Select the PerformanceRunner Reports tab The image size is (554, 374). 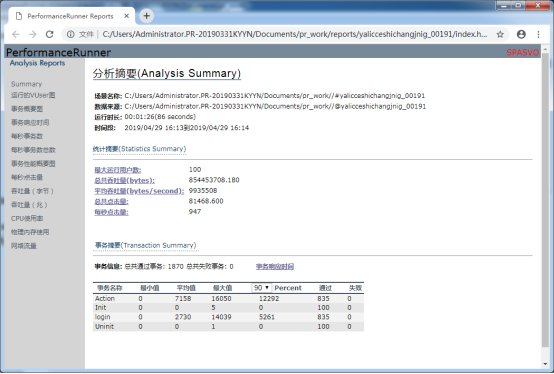click(71, 16)
